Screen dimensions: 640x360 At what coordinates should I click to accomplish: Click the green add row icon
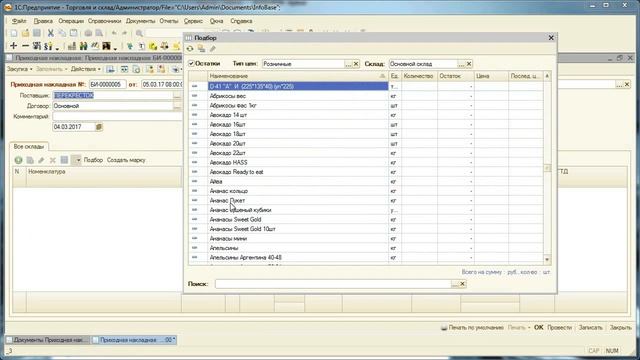(x=18, y=160)
